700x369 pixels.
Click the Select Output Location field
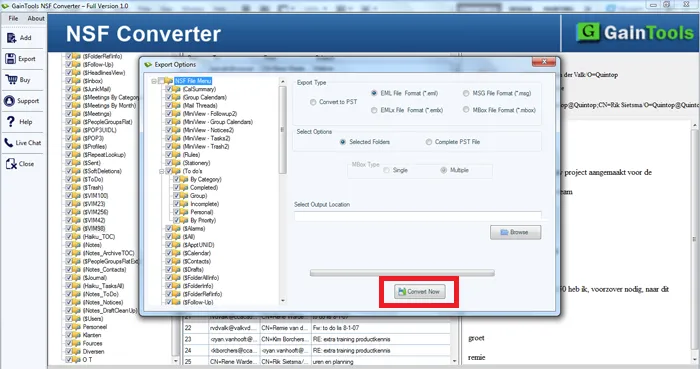pos(418,216)
